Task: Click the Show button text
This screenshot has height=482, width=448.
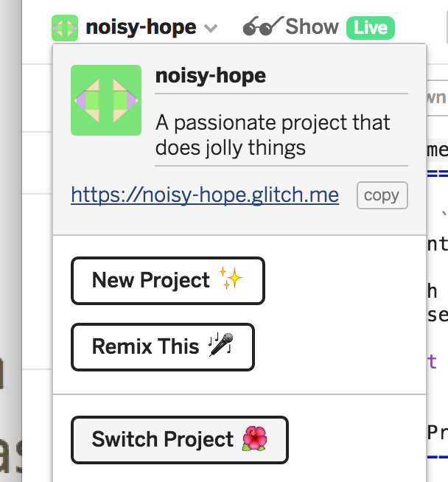Action: pos(312,27)
